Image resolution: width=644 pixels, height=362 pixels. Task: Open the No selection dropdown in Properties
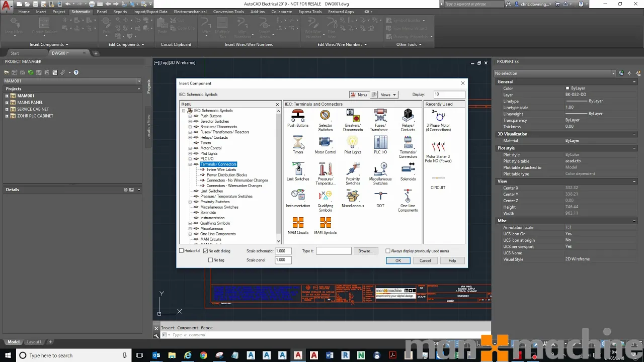point(613,73)
